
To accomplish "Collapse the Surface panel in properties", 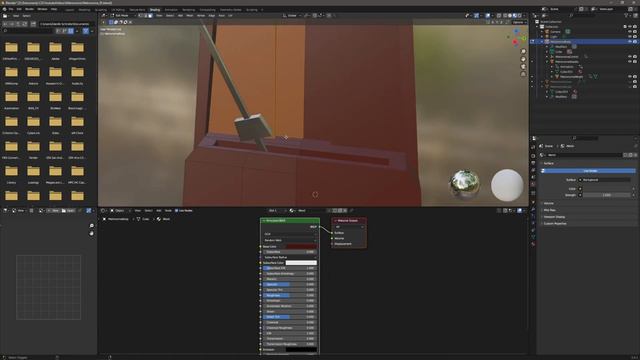I will (548, 163).
